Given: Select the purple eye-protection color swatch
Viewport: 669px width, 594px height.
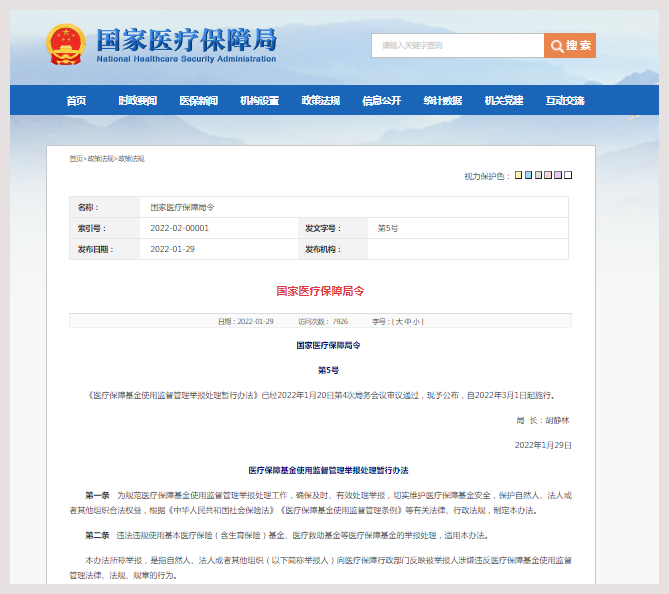Looking at the screenshot, I should tap(558, 175).
